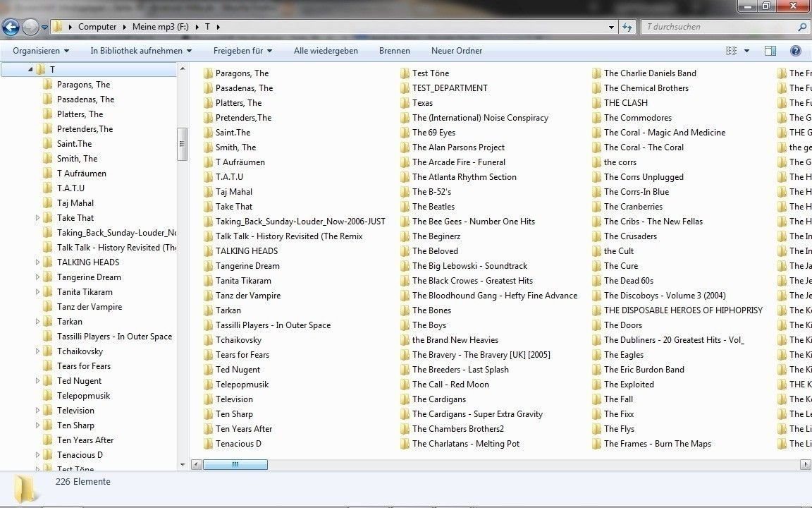Select 'The 69 Eyes' folder icon
The image size is (812, 508).
click(x=405, y=133)
